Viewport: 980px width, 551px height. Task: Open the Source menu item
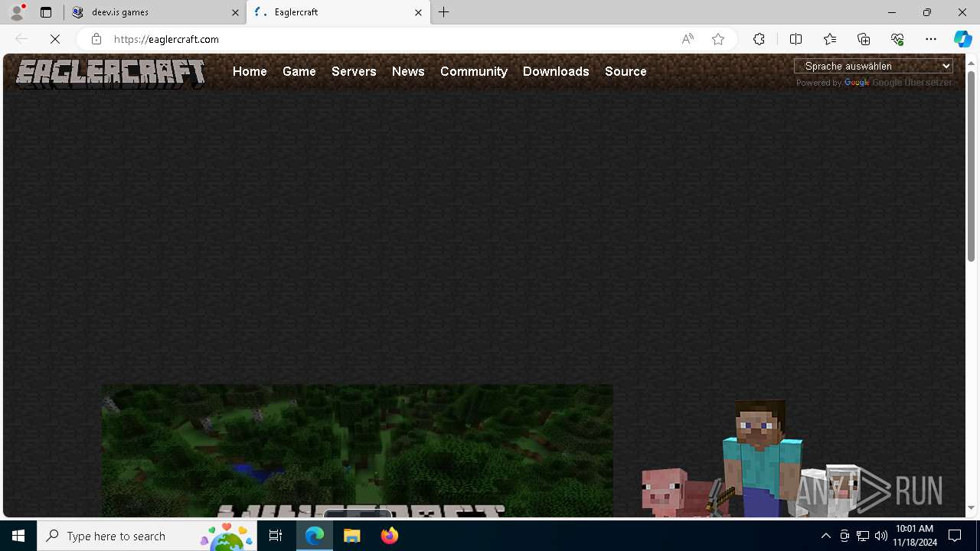(626, 71)
